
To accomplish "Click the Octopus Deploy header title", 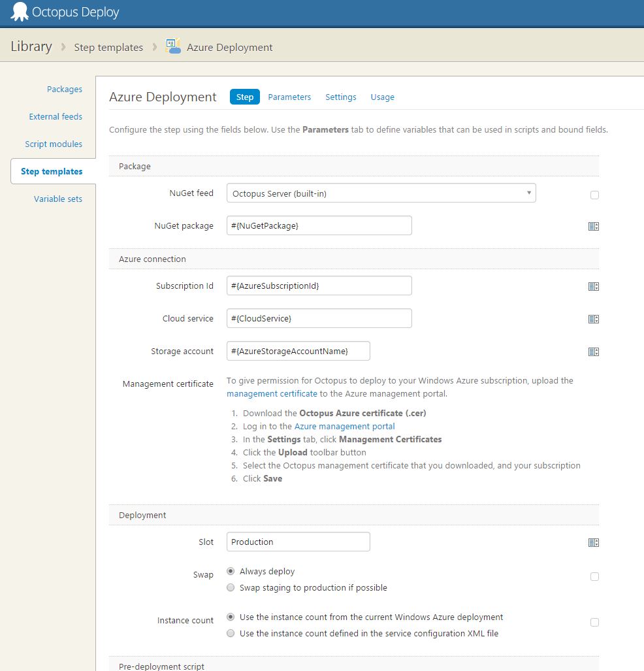I will pyautogui.click(x=76, y=12).
